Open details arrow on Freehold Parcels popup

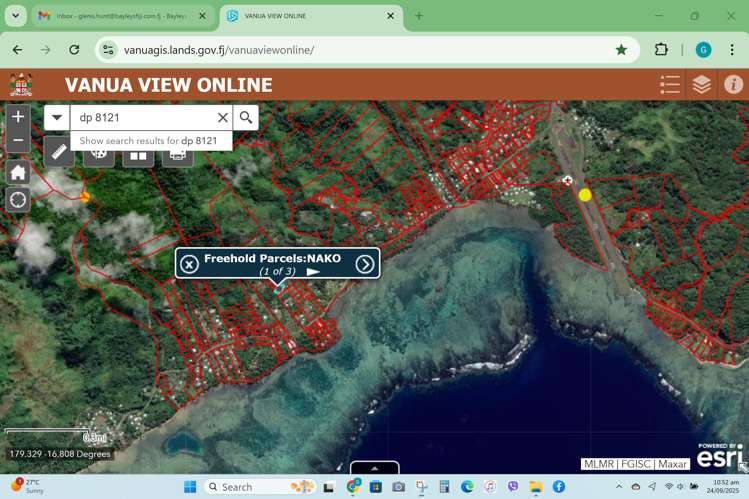[365, 264]
